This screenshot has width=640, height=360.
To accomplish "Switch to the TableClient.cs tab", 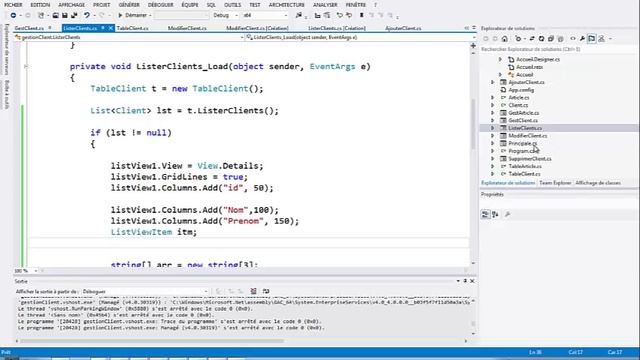I will click(x=132, y=28).
